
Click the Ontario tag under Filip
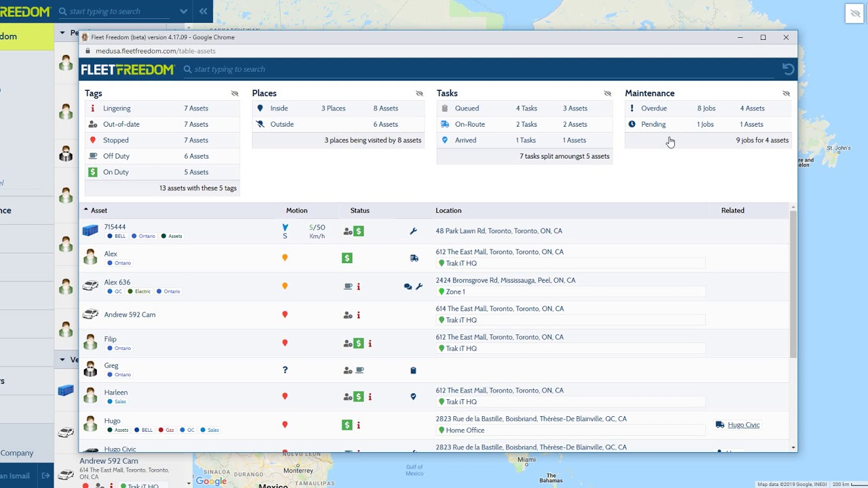point(119,348)
